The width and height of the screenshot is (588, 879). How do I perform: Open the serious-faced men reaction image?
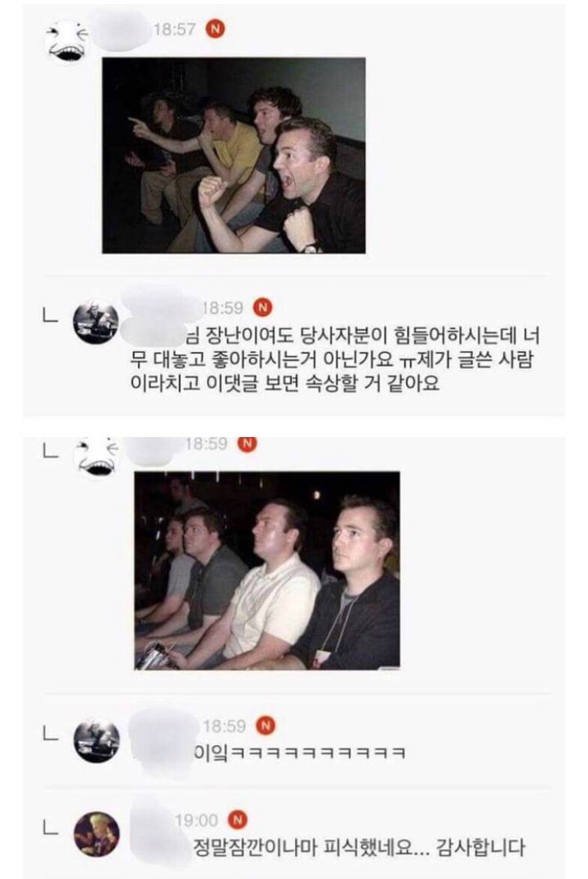(267, 571)
